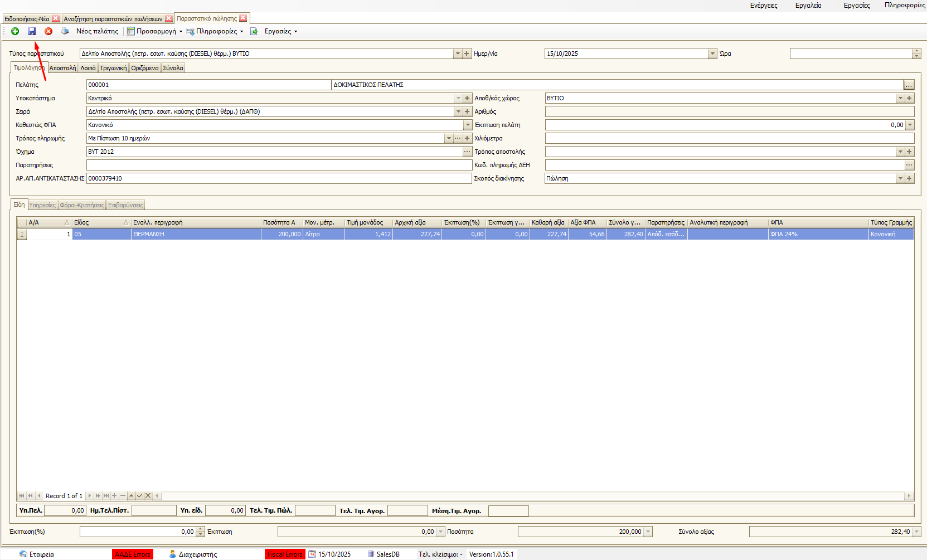Open the Σκοπός διακίνησης dropdown
Image resolution: width=927 pixels, height=560 pixels.
tap(900, 178)
